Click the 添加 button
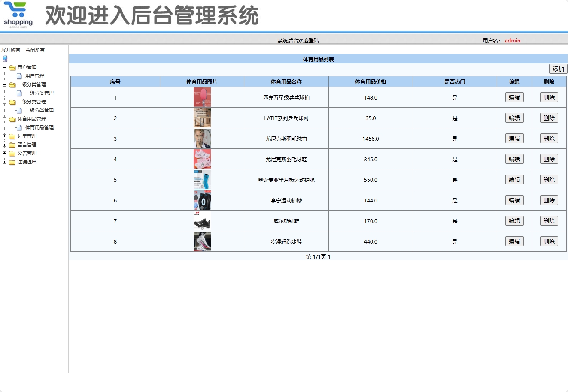This screenshot has height=392, width=568. click(x=558, y=69)
